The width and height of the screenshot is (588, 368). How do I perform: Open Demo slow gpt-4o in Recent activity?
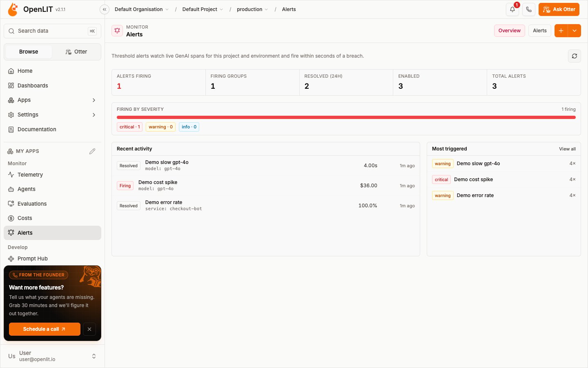tap(266, 166)
